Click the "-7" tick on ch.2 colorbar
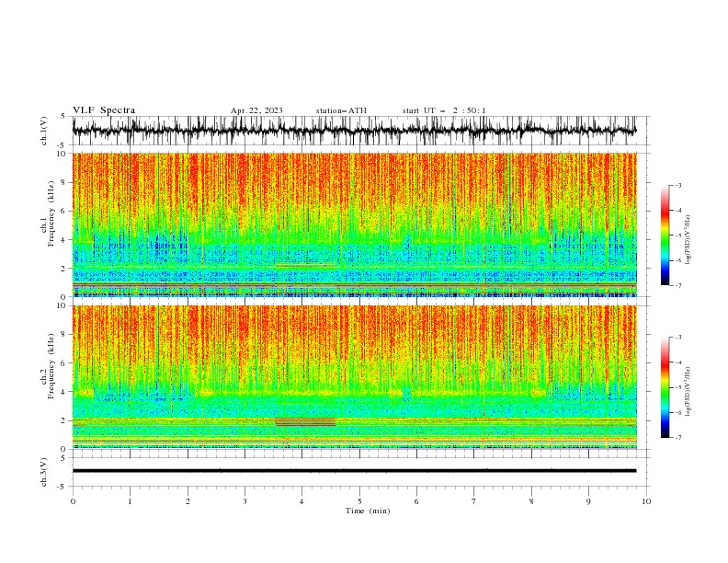 [677, 437]
